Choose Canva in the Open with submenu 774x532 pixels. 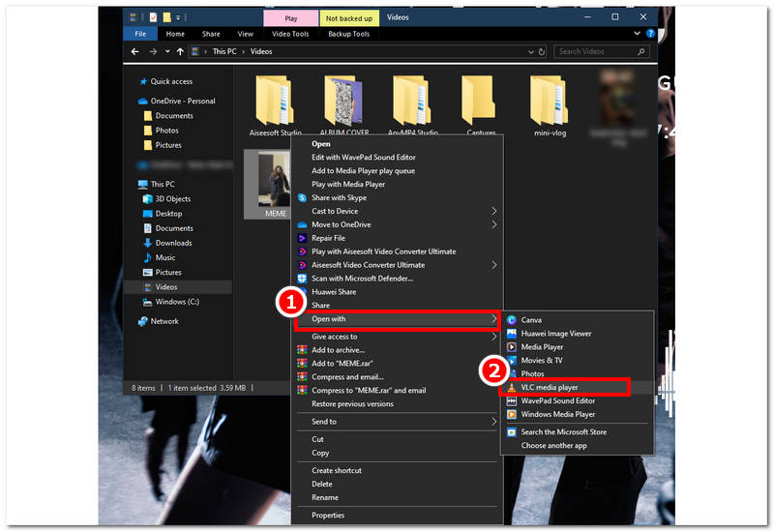531,319
